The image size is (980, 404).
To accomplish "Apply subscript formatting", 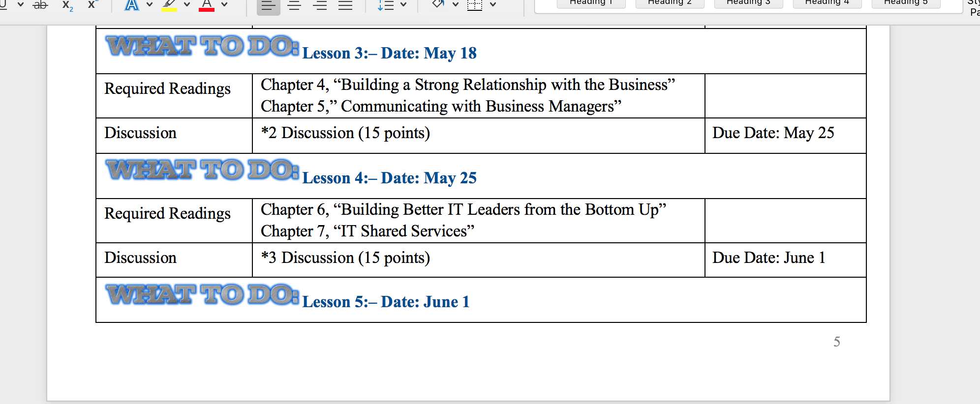I will click(x=67, y=5).
